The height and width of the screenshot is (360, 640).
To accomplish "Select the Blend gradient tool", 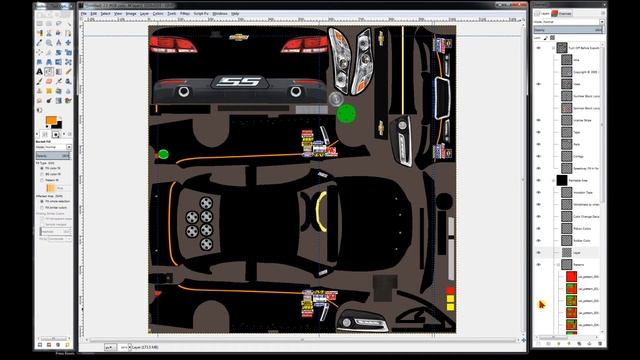I will 58,71.
